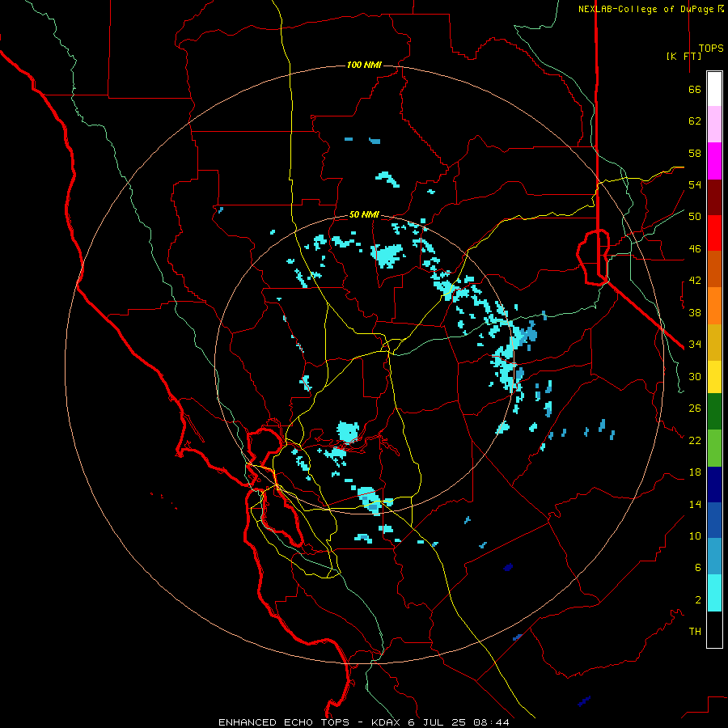Image resolution: width=728 pixels, height=728 pixels.
Task: Click the legend value 34
Action: [x=695, y=345]
